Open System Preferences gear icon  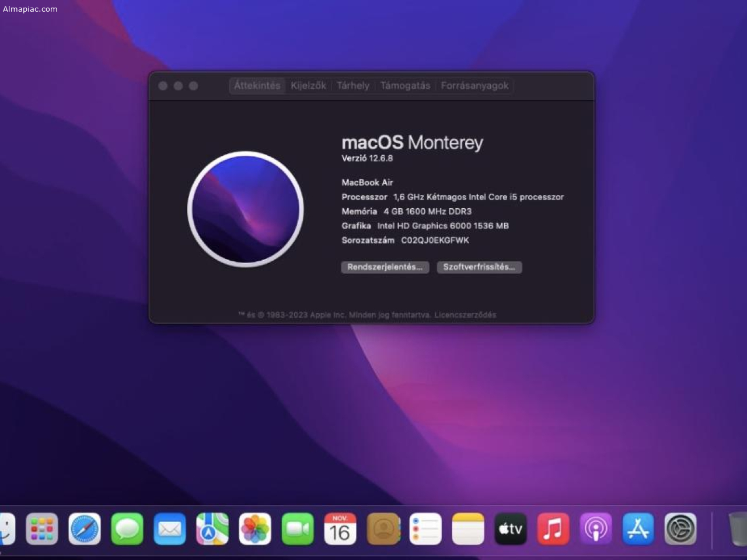click(x=681, y=528)
